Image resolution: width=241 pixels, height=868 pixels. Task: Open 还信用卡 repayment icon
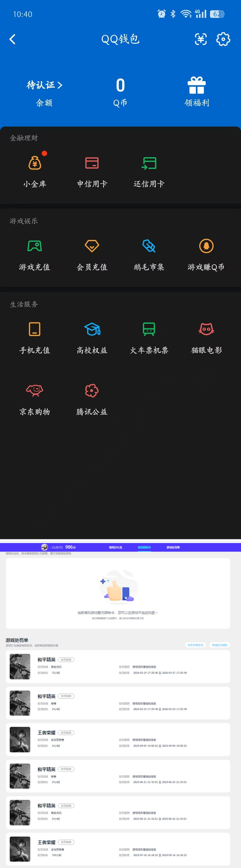(x=149, y=163)
